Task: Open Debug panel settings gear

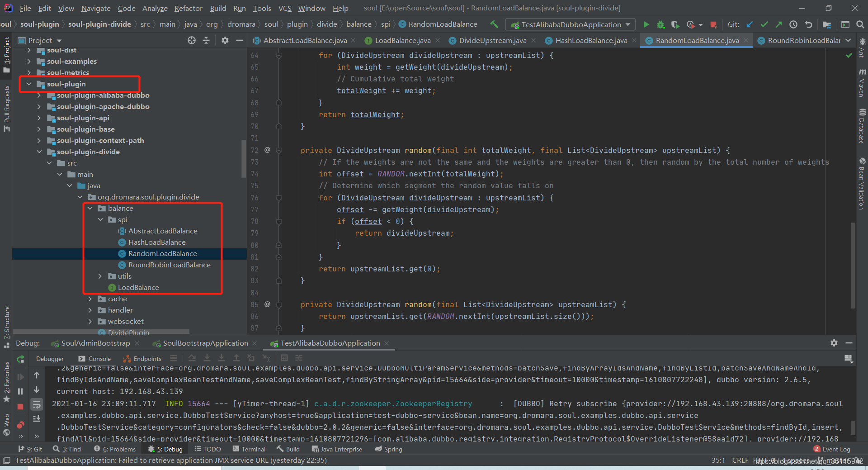Action: point(834,343)
